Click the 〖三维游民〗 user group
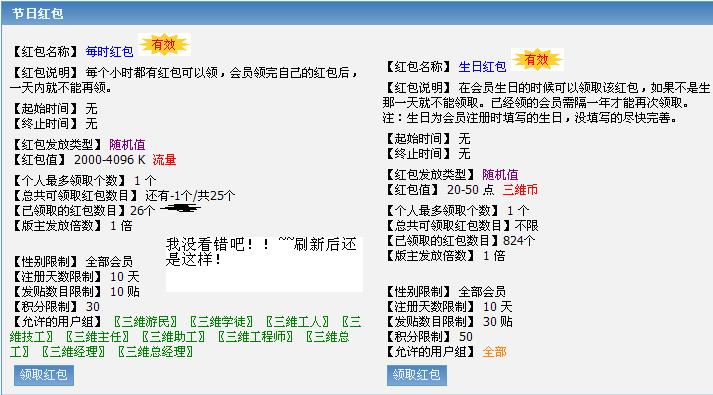Screen dimensions: 713x395 145,322
